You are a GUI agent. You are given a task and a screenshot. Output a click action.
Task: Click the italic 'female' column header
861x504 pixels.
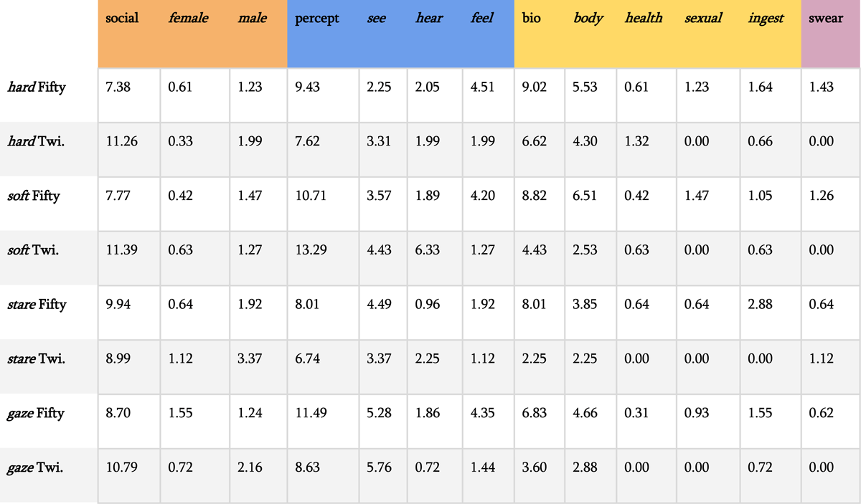[188, 19]
